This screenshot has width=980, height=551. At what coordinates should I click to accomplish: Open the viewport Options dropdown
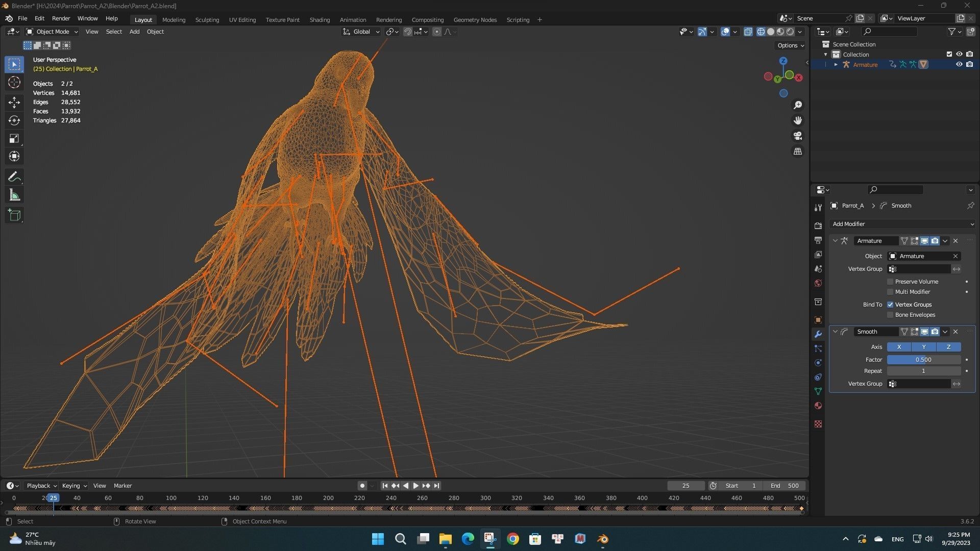click(790, 45)
